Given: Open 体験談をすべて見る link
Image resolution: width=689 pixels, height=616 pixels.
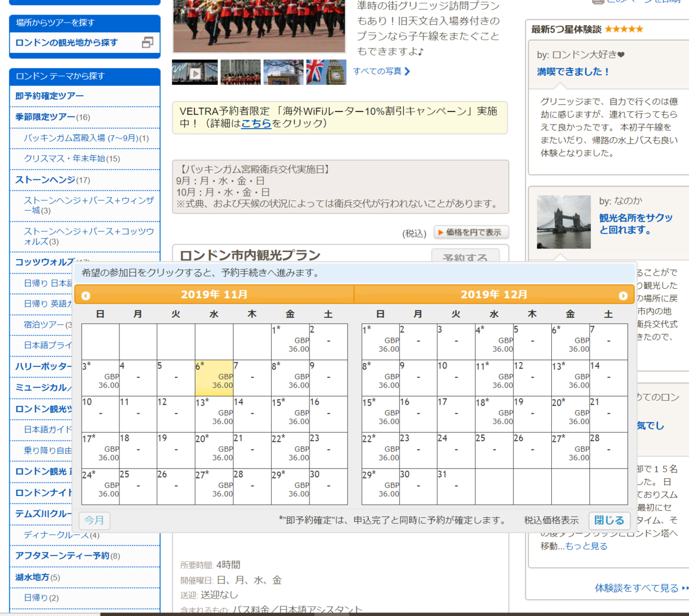Looking at the screenshot, I should (x=637, y=588).
